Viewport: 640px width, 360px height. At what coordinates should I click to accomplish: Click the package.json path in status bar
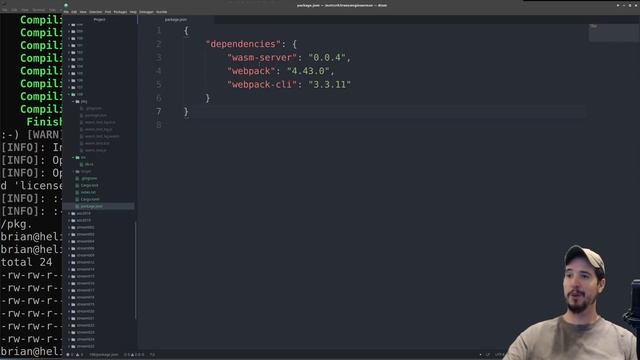click(x=104, y=355)
